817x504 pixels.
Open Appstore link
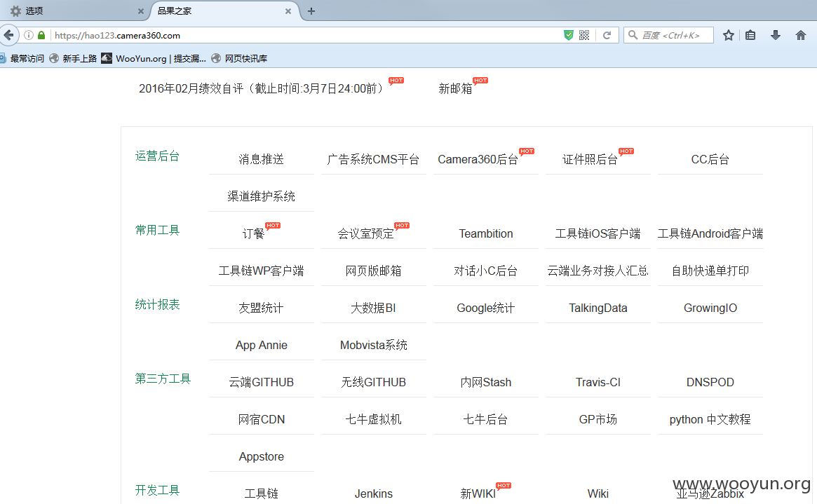point(261,457)
